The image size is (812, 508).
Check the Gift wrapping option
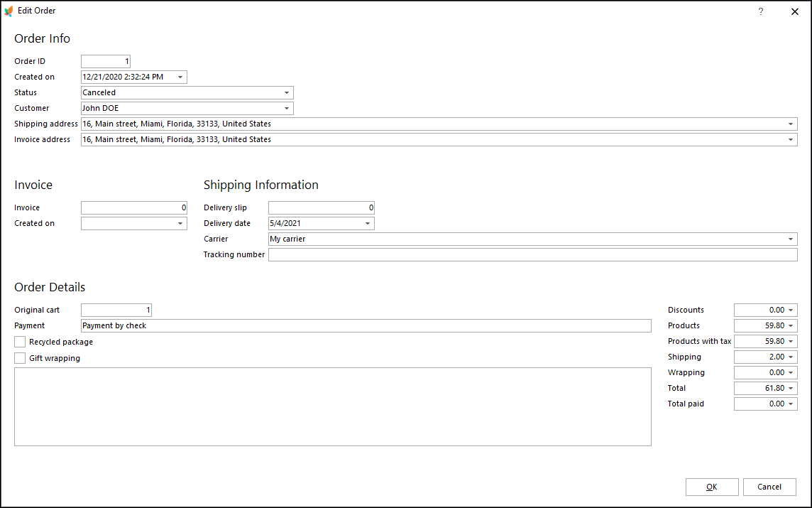tap(19, 357)
